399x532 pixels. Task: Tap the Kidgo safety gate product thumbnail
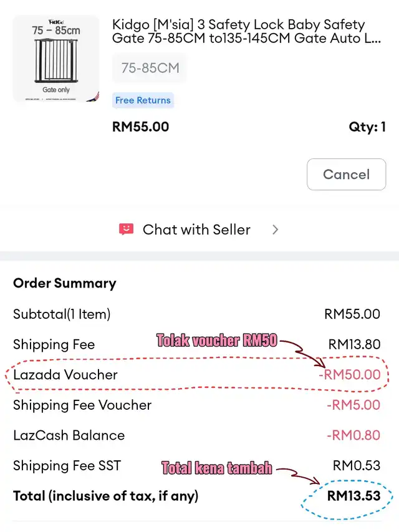click(56, 59)
